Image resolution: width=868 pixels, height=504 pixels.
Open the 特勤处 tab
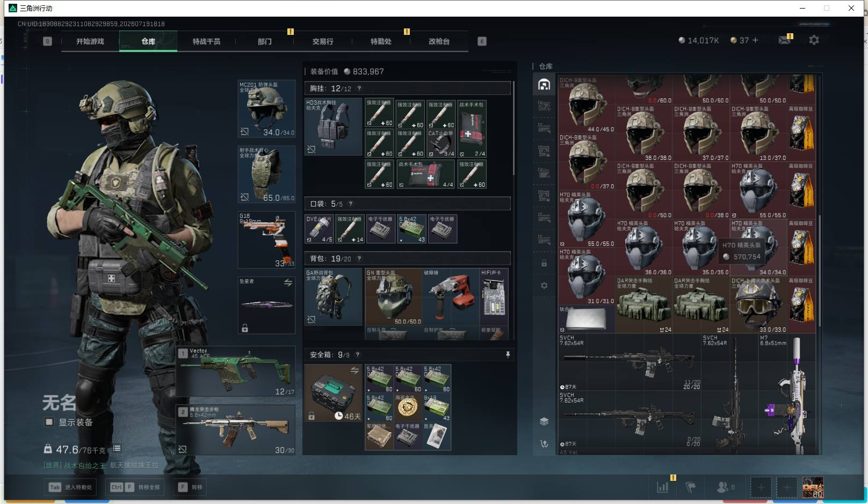381,41
